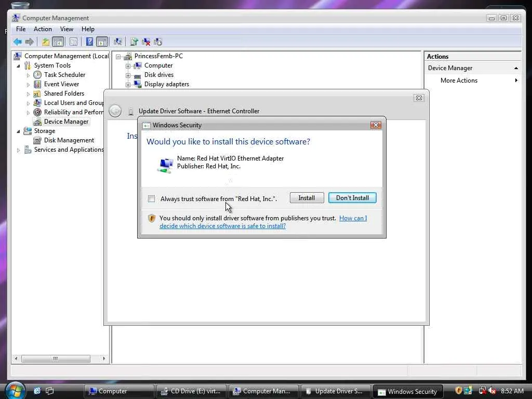This screenshot has height=399, width=532.
Task: Click the Uninstall device toolbar icon with red X
Action: point(146,42)
